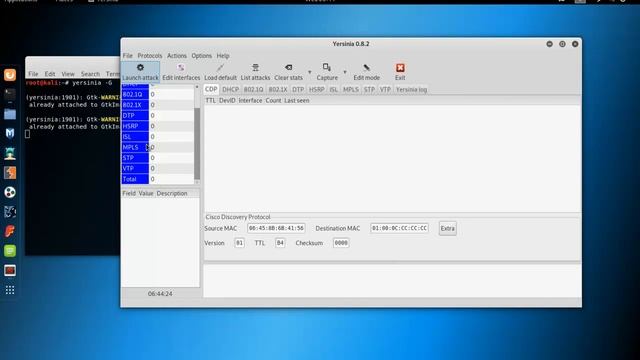This screenshot has width=640, height=360.
Task: Switch to the 802.1Q tab
Action: coord(253,89)
